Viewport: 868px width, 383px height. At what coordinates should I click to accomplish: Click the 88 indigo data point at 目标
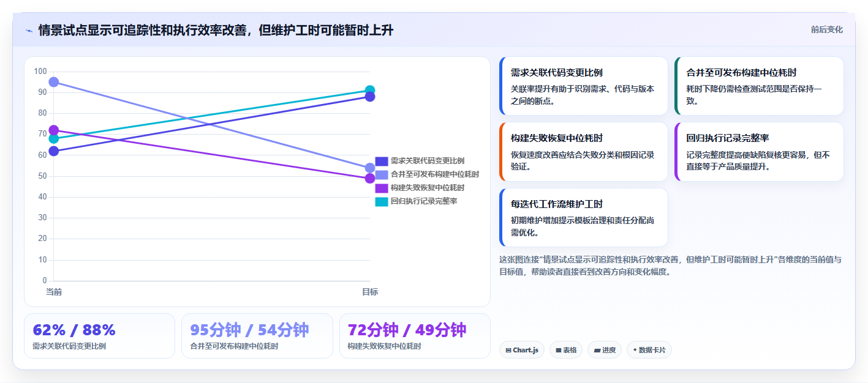370,97
